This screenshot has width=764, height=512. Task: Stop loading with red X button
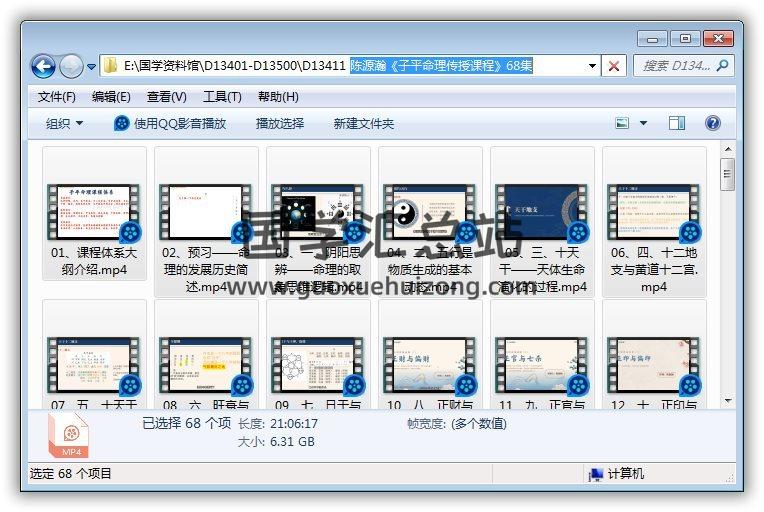[x=614, y=66]
